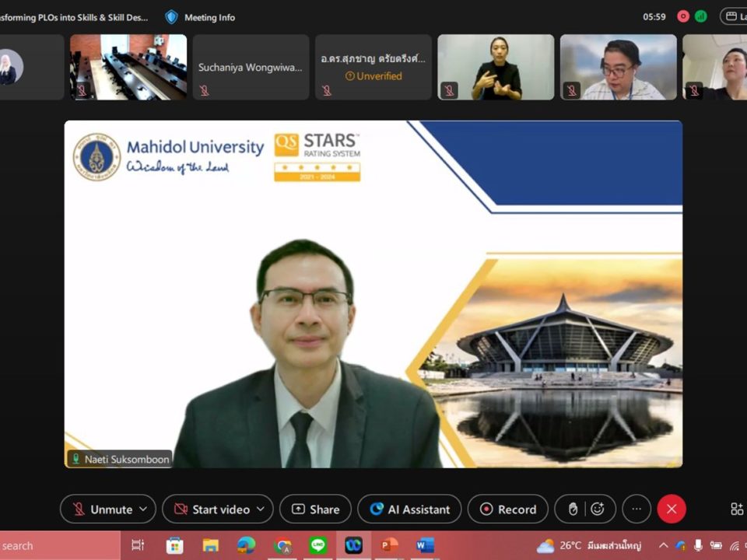Start video camera

[x=212, y=509]
